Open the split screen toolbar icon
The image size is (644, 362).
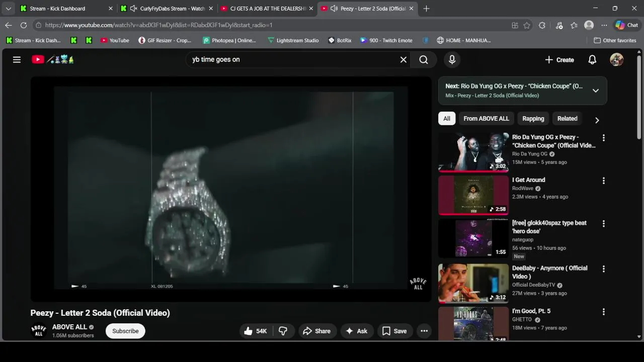coord(515,25)
